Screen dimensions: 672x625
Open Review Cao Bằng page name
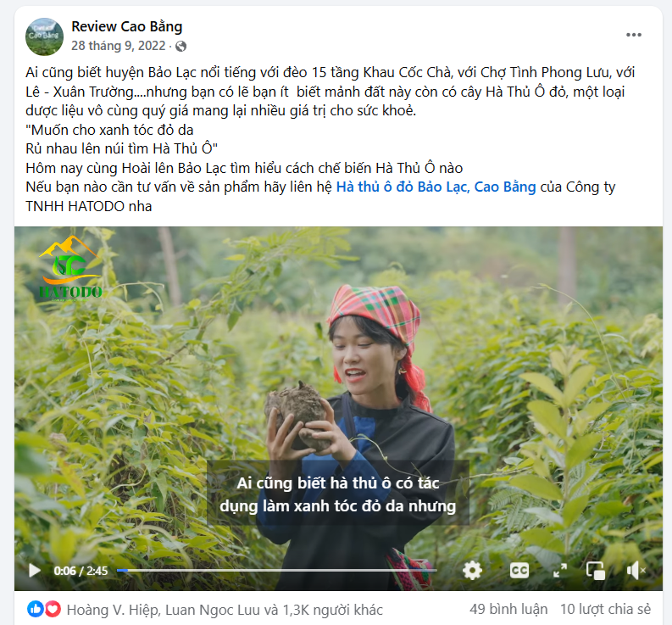tap(127, 26)
